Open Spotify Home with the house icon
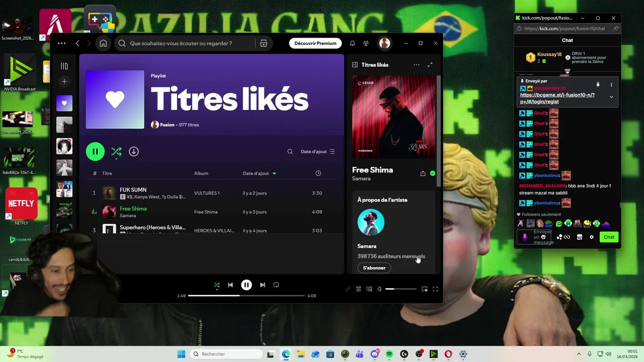The width and height of the screenshot is (644, 362). 103,43
